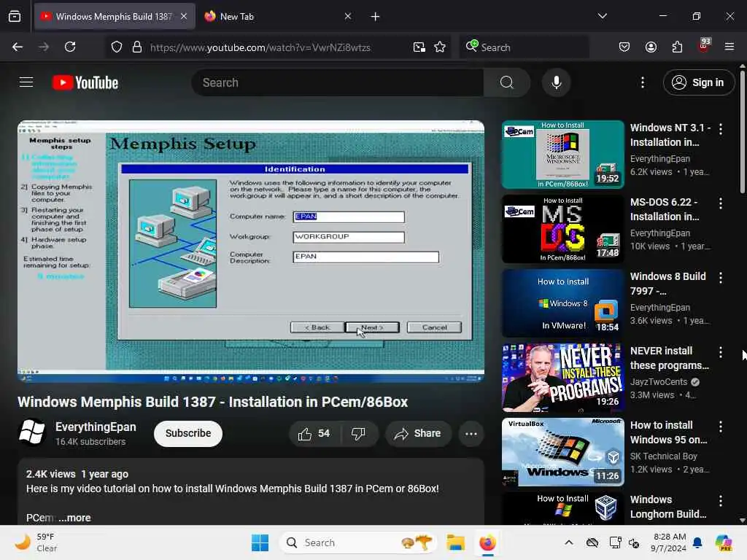This screenshot has height=560, width=747.
Task: Open EverythingEpan channel avatar
Action: pos(32,432)
